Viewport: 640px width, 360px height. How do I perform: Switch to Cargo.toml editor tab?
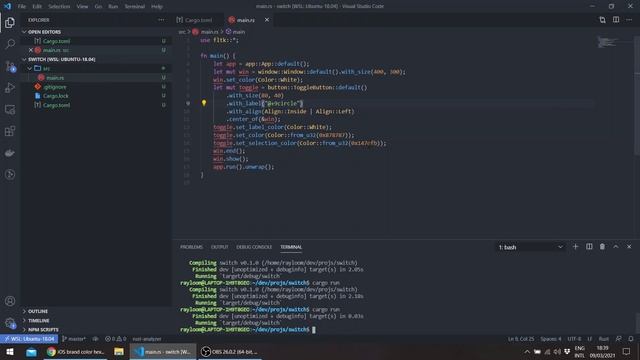(198, 20)
